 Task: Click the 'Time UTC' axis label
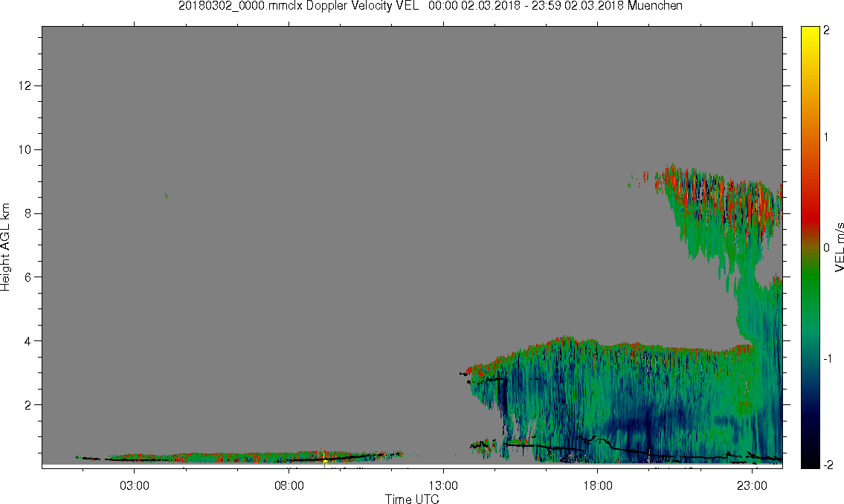[x=412, y=499]
